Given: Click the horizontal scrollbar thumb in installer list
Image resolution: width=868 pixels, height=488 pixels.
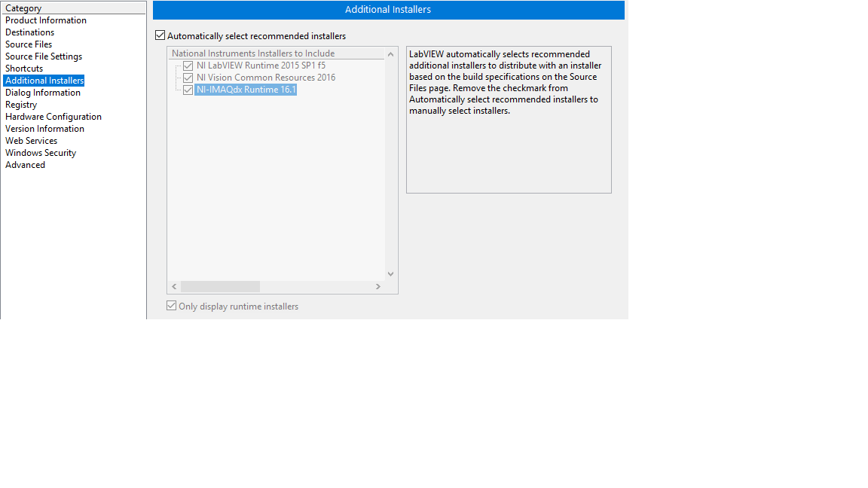Looking at the screenshot, I should pos(220,287).
